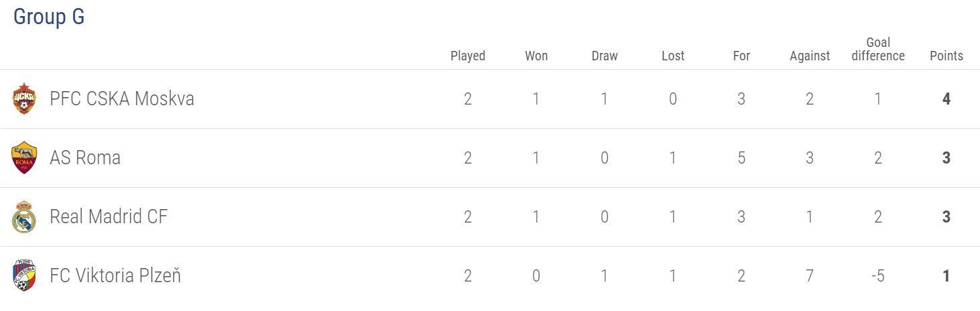Click CSKA Moskva's points total of 4

click(946, 99)
